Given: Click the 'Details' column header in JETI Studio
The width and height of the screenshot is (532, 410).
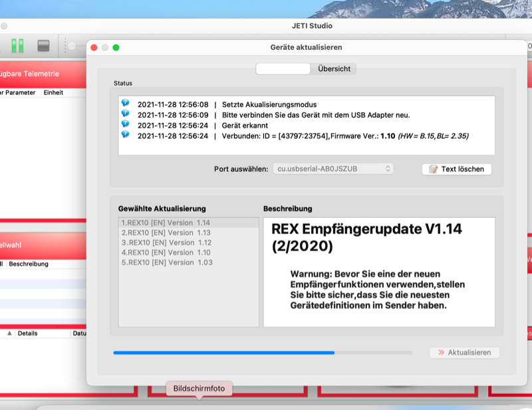Looking at the screenshot, I should tap(27, 334).
